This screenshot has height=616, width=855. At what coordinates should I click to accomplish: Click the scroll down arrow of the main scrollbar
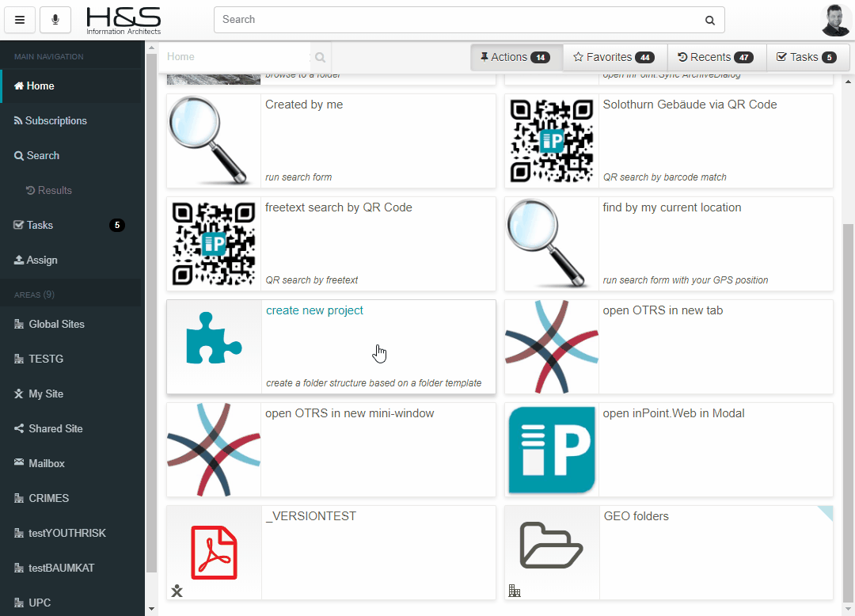point(848,609)
